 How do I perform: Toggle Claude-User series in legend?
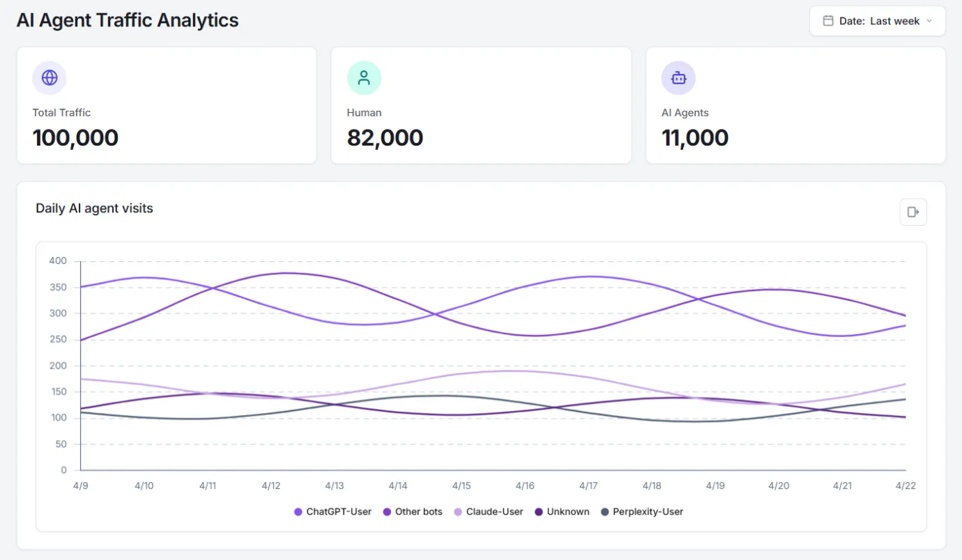coord(489,512)
